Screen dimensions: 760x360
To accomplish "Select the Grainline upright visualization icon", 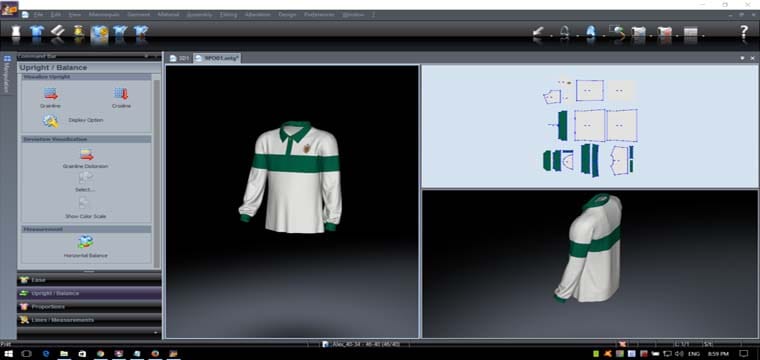I will click(x=50, y=94).
